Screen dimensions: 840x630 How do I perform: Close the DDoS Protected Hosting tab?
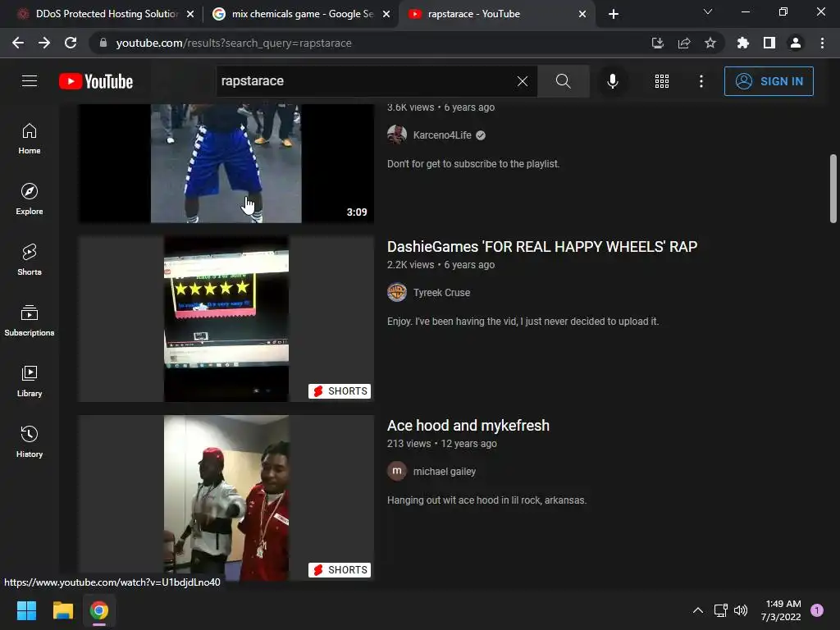(190, 14)
